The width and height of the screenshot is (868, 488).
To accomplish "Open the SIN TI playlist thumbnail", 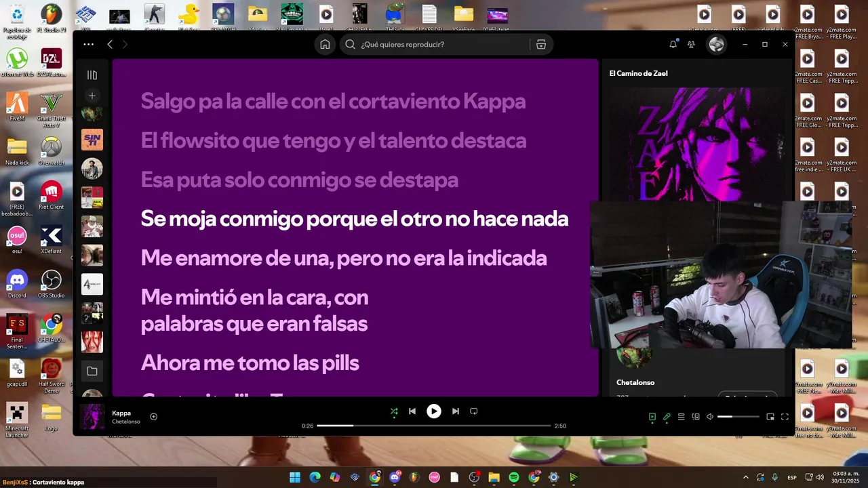I will (92, 140).
